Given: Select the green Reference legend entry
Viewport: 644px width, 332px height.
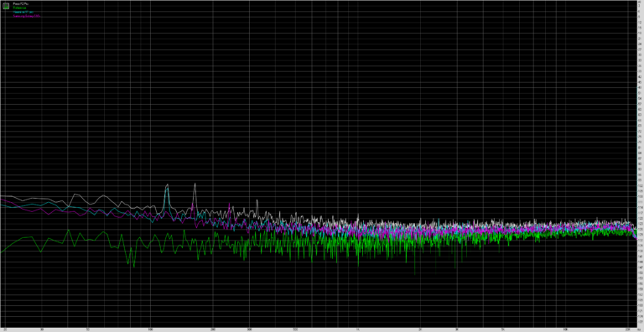Looking at the screenshot, I should pos(19,8).
